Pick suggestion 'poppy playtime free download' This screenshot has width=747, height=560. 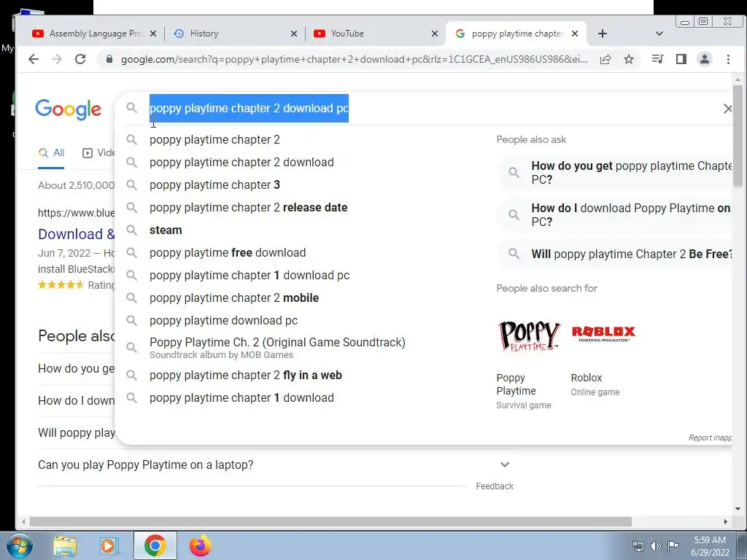(228, 253)
